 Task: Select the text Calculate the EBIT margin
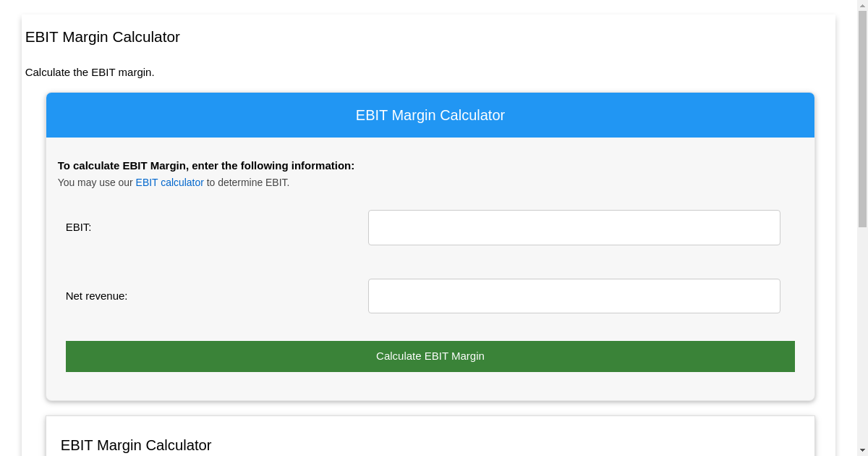90,72
